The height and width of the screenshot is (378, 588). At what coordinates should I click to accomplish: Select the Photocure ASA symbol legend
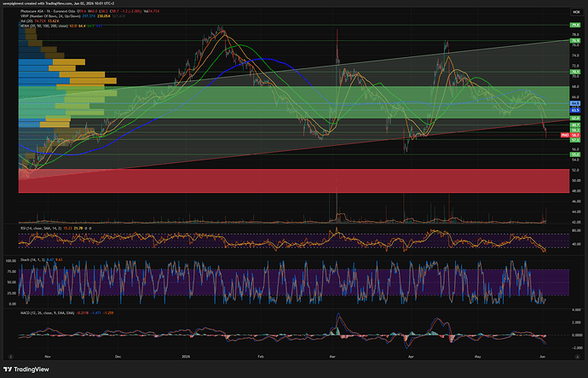(x=90, y=11)
